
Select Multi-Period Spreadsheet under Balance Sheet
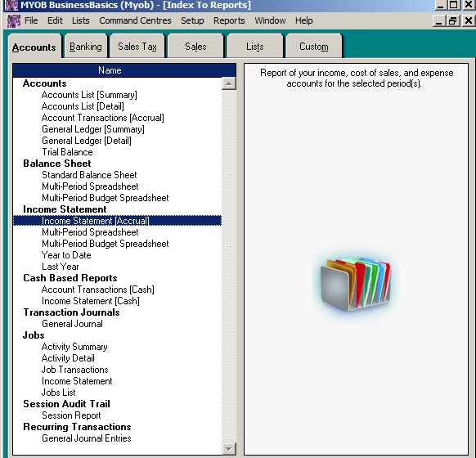(90, 186)
